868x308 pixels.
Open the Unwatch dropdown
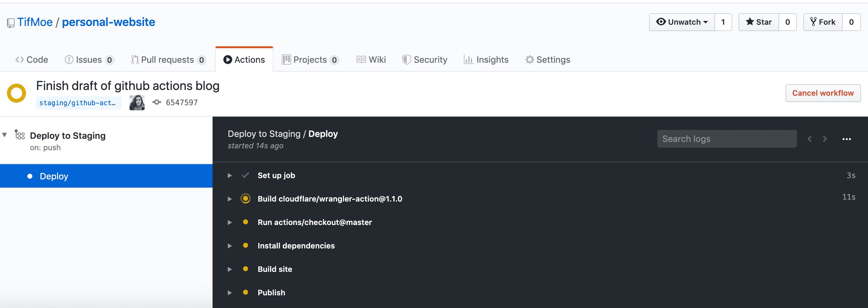(682, 22)
